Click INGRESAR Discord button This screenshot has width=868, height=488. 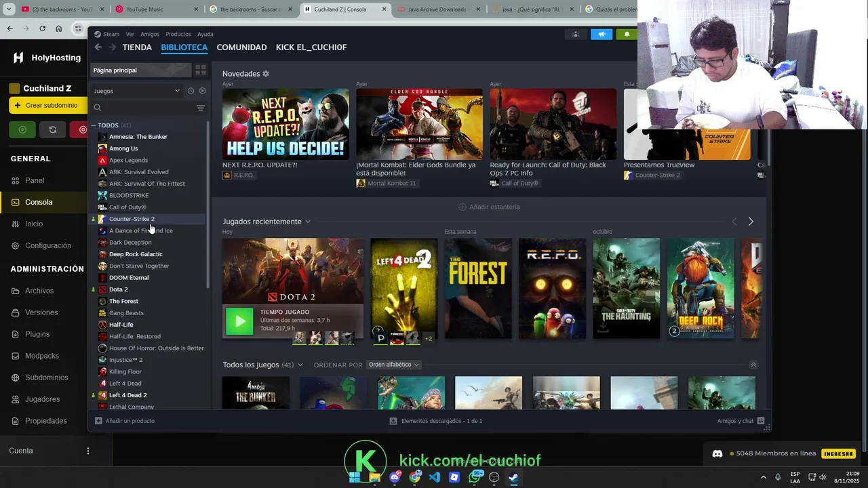[x=837, y=453]
